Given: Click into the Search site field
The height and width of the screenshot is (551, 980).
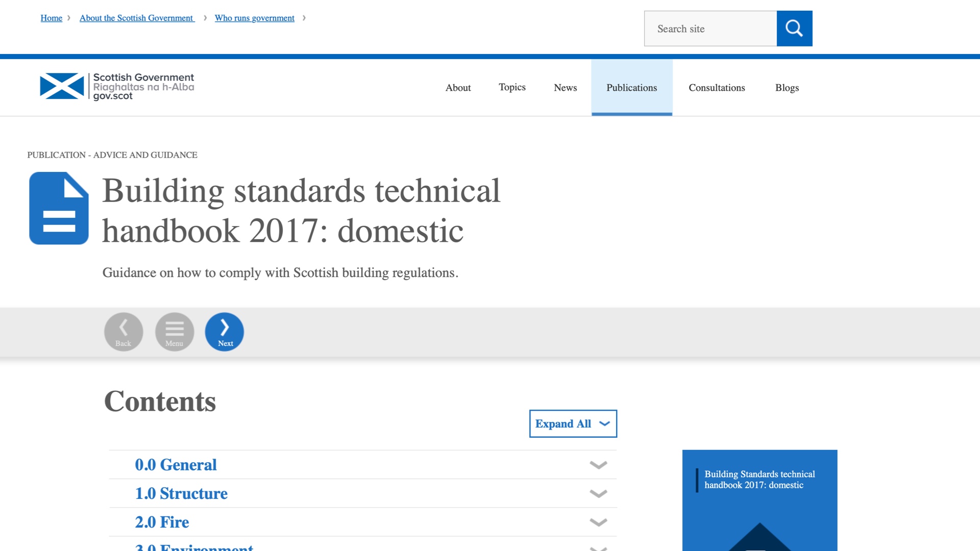Looking at the screenshot, I should pos(710,29).
